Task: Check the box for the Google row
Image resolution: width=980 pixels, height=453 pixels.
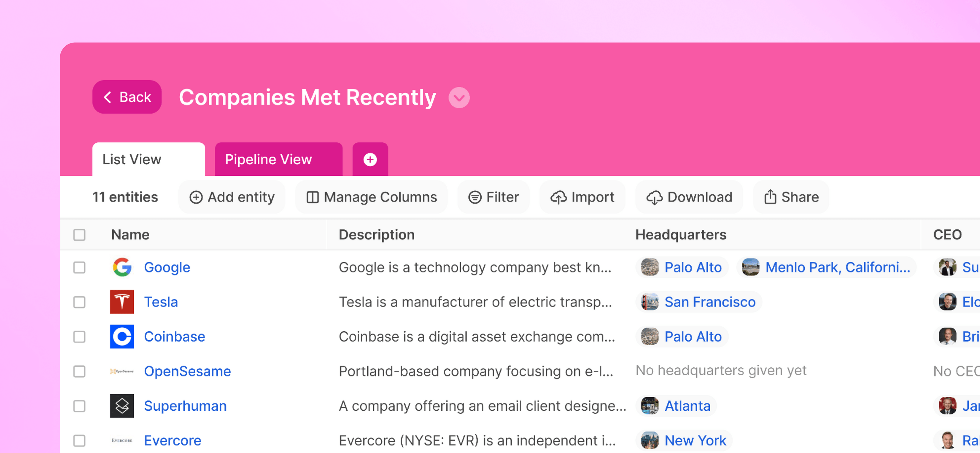Action: (79, 267)
